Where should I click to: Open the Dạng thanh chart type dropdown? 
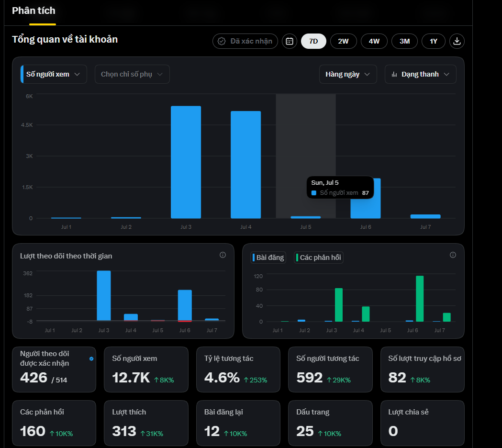420,74
